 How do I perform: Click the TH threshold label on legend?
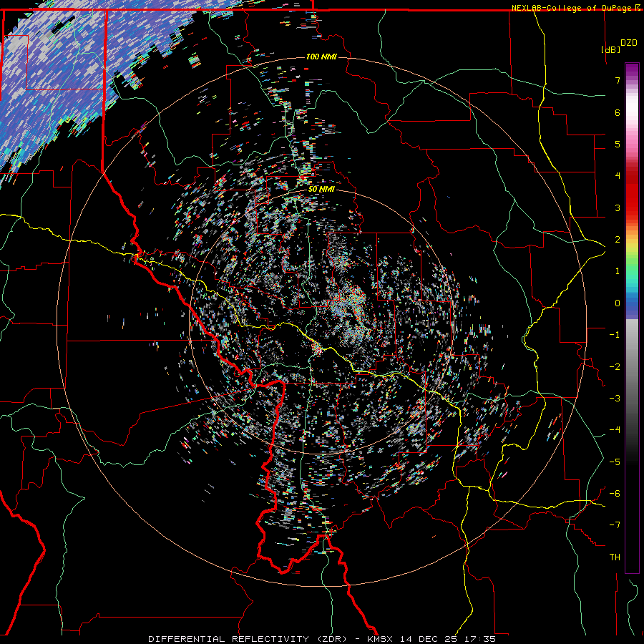point(615,557)
